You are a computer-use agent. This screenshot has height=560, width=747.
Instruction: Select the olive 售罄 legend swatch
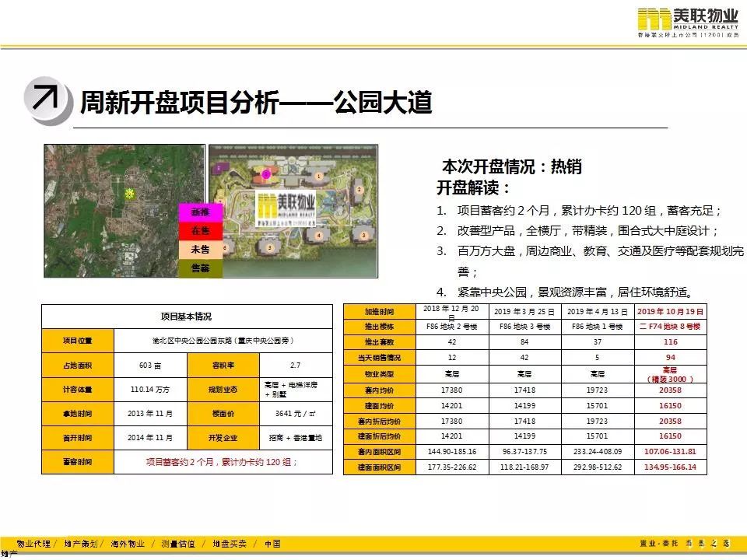(201, 268)
